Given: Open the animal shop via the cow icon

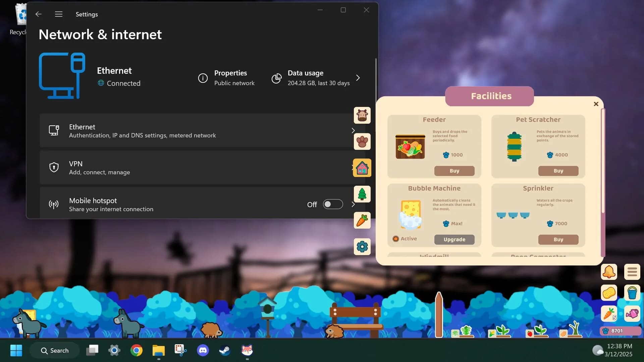Looking at the screenshot, I should coord(362,115).
